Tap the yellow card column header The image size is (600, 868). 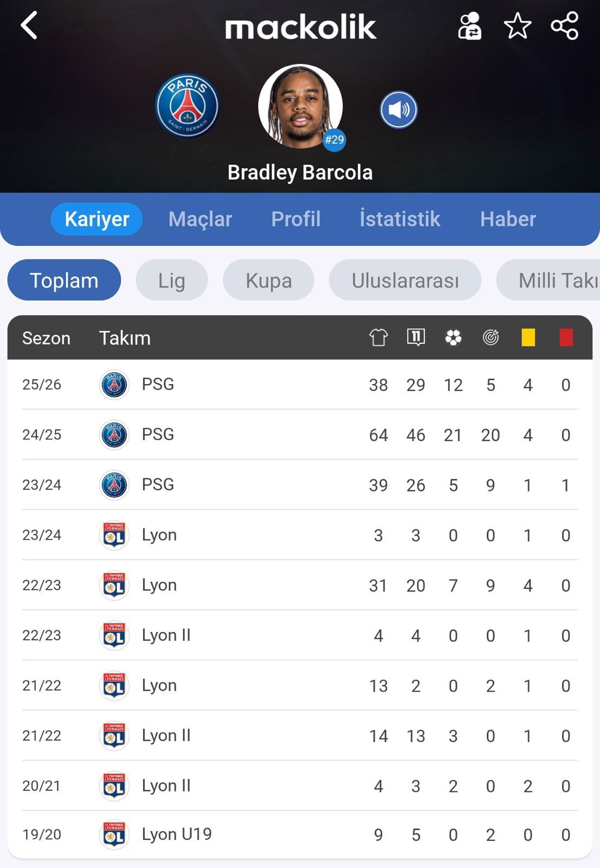coord(528,337)
